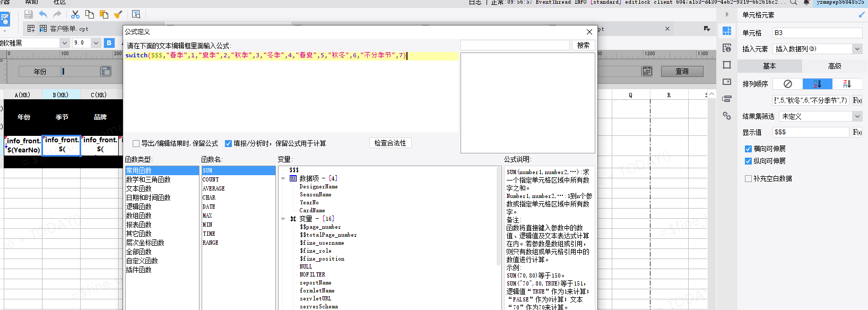Image resolution: width=868 pixels, height=310 pixels.
Task: Click the format painter brush icon
Action: (118, 14)
